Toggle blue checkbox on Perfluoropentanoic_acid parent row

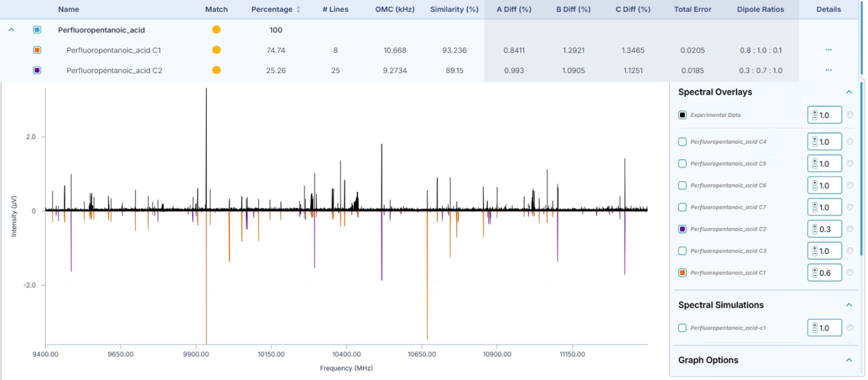pos(37,30)
